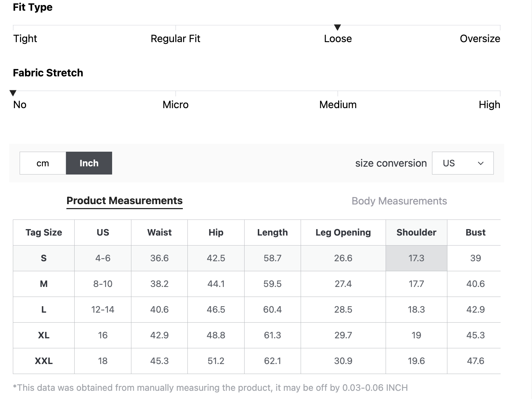This screenshot has width=532, height=399.
Task: Click the size conversion dropdown chevron
Action: (481, 163)
